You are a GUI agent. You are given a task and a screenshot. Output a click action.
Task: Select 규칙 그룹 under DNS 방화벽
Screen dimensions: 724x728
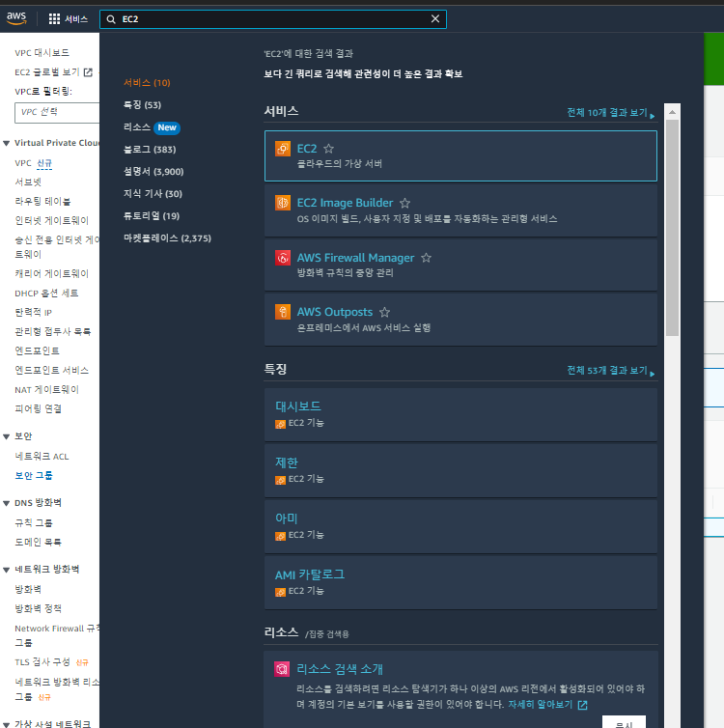[x=34, y=523]
